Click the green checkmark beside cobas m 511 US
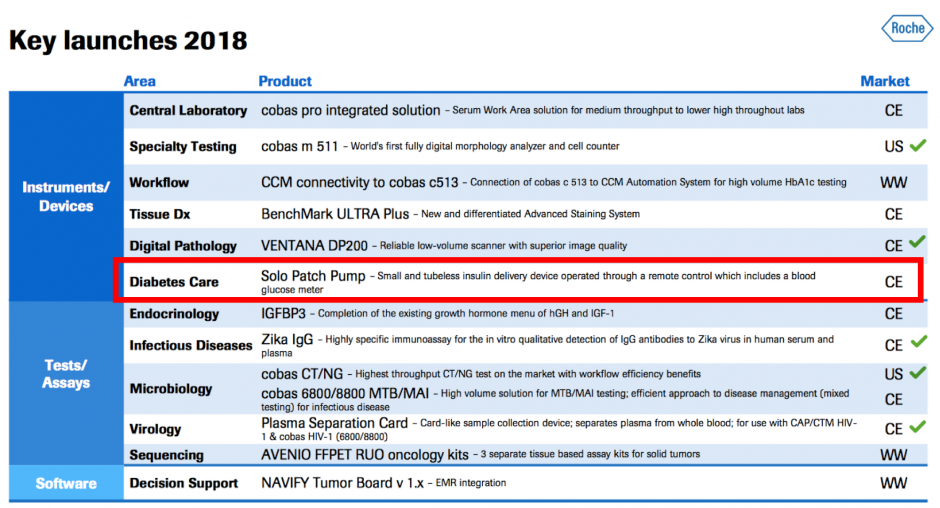940x508 pixels. click(918, 145)
